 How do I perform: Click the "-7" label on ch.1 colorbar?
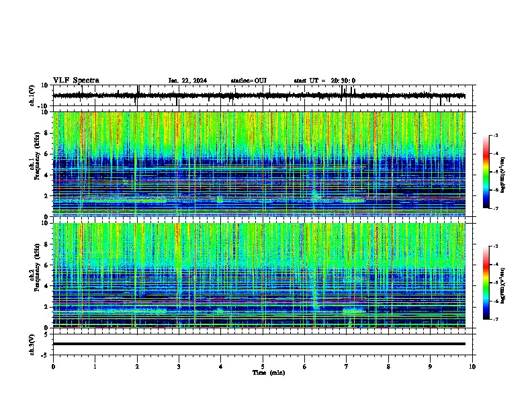[x=495, y=208]
